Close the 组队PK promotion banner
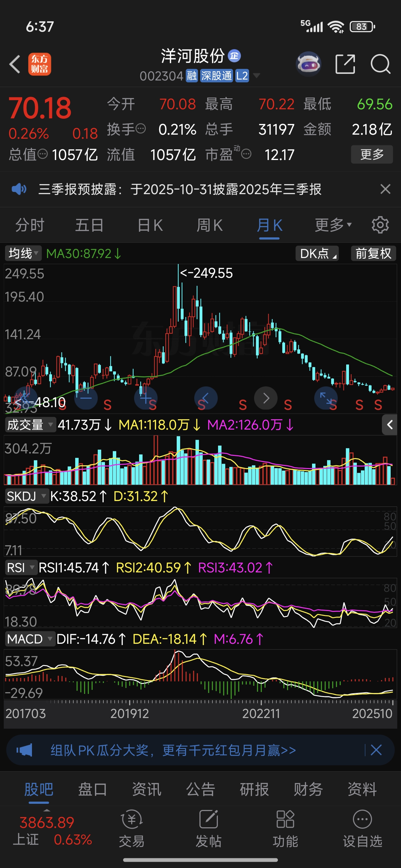Image resolution: width=401 pixels, height=868 pixels. point(376,750)
